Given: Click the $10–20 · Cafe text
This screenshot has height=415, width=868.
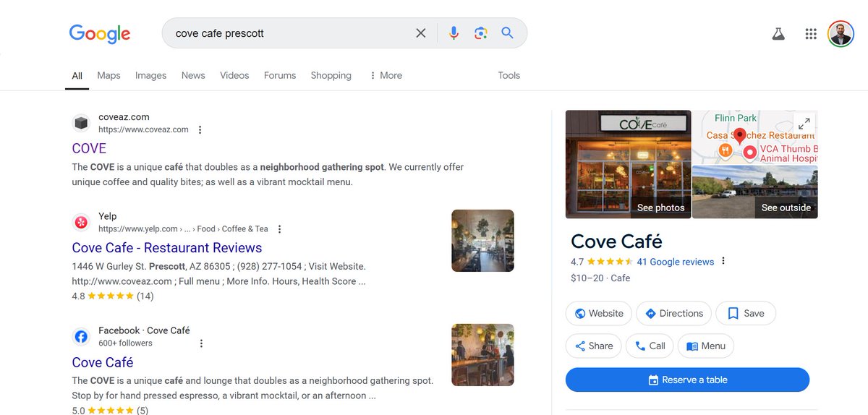Looking at the screenshot, I should coord(600,278).
